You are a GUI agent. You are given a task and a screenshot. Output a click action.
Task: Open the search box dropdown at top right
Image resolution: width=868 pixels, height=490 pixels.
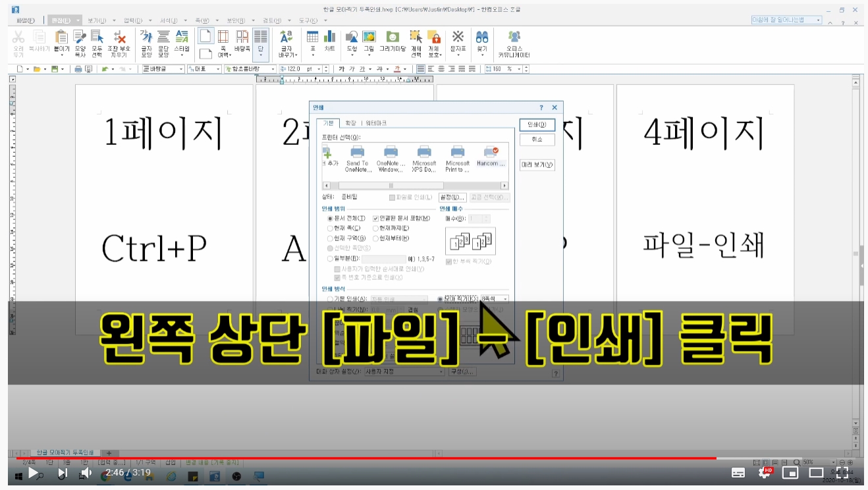pyautogui.click(x=819, y=20)
